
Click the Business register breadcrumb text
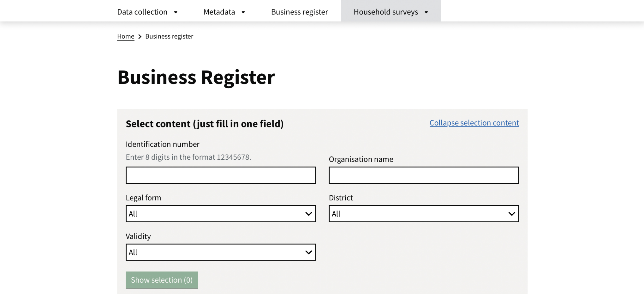tap(169, 36)
